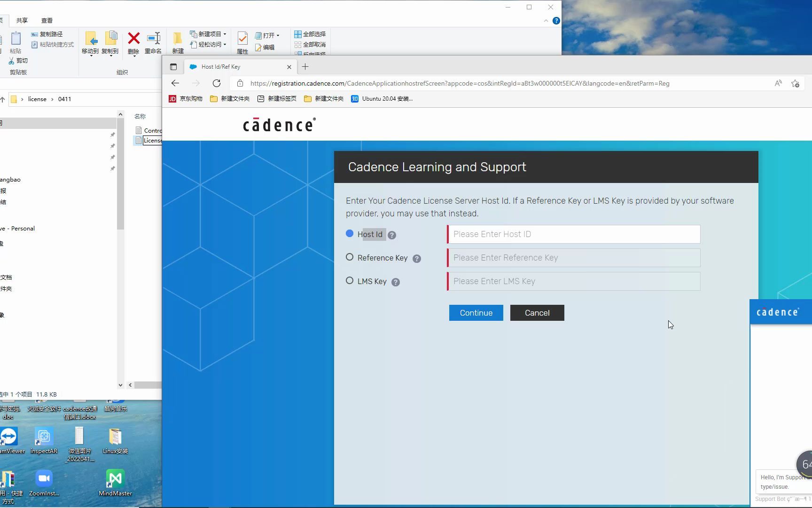Click 编辑 in Explorer ribbon
Screen dimensions: 812x508
(265, 48)
